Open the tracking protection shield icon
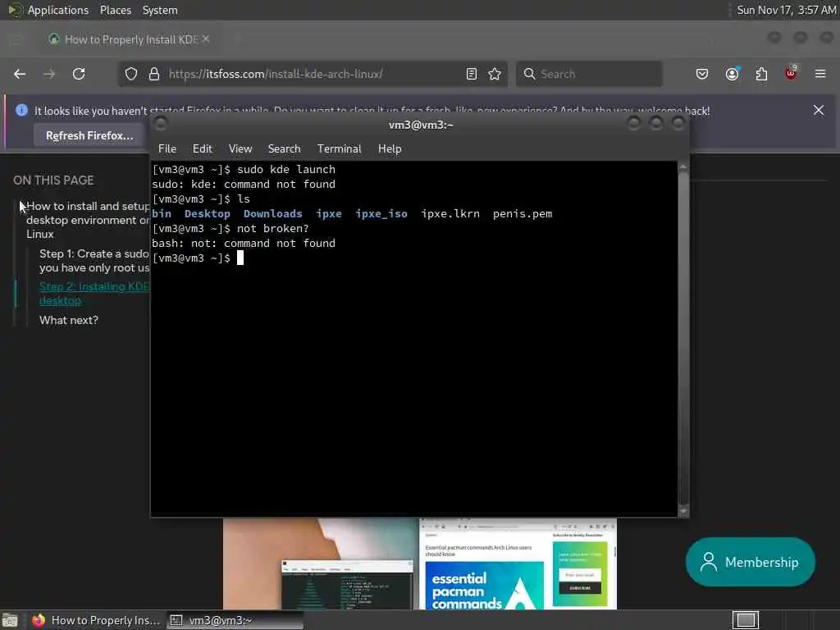Viewport: 840px width, 630px height. tap(131, 74)
